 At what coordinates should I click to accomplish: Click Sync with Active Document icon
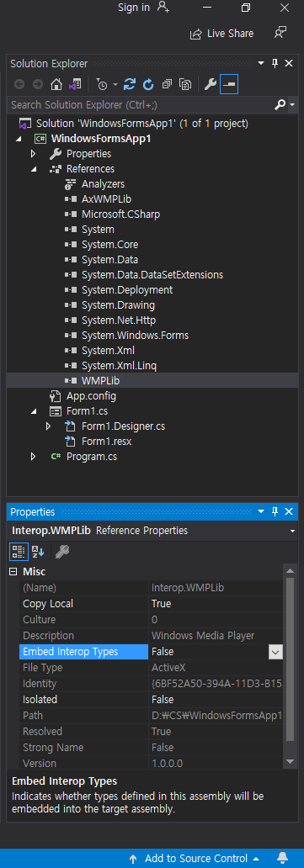tap(129, 84)
